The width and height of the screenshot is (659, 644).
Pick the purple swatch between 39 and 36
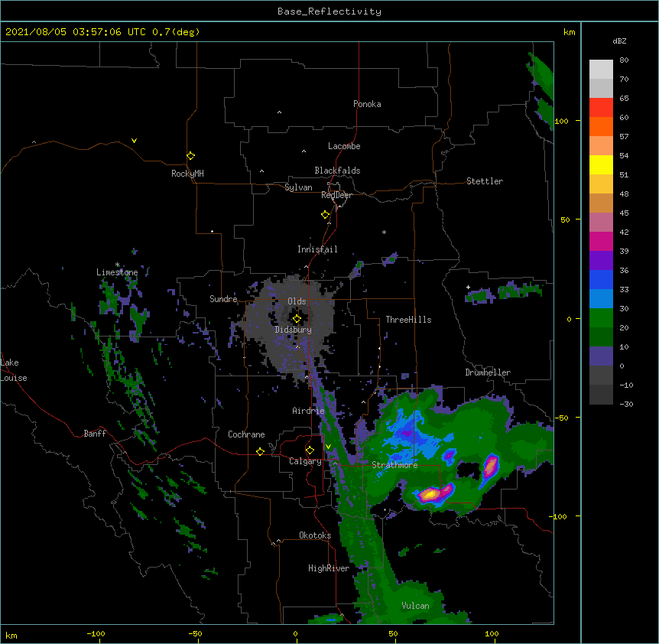pos(601,261)
